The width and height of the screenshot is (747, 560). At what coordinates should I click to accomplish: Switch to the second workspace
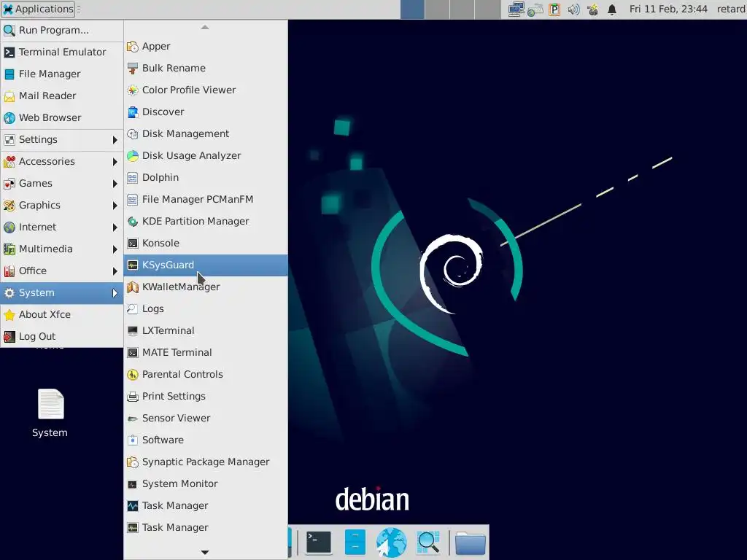click(x=438, y=9)
